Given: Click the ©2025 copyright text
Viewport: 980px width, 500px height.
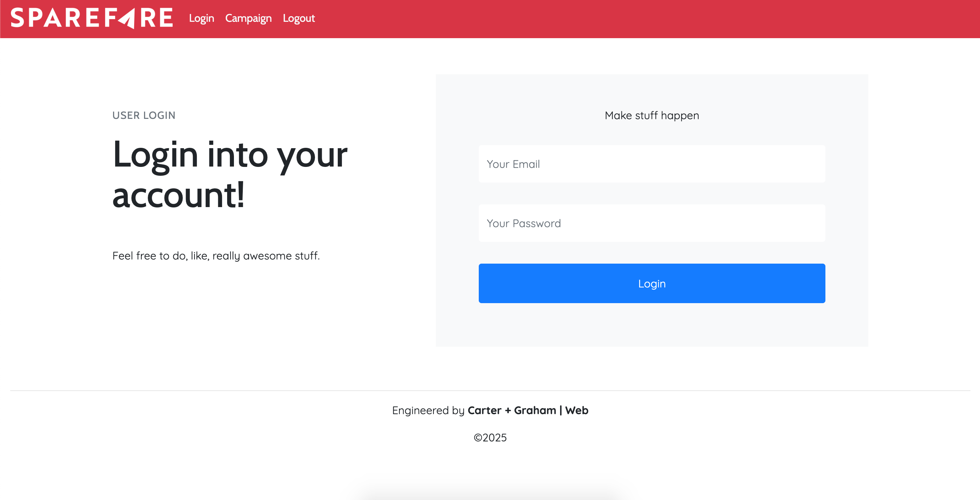Looking at the screenshot, I should [x=490, y=438].
